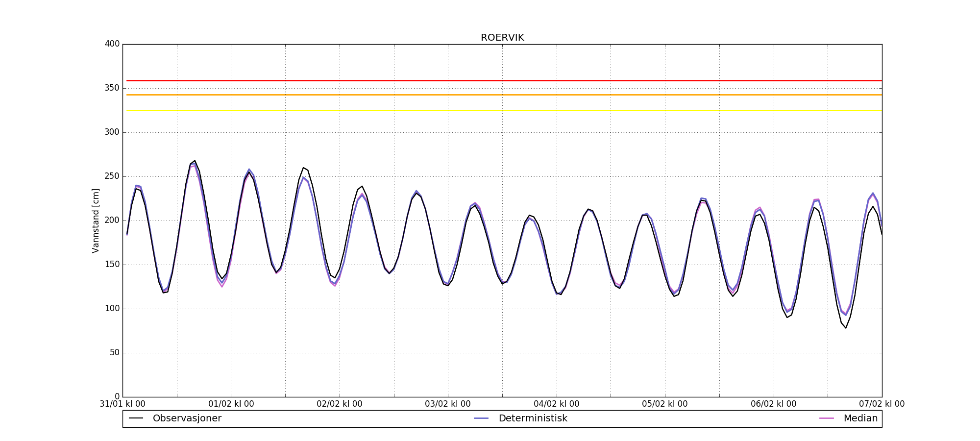
Task: Click the 400 y-axis tick label
Action: point(112,44)
